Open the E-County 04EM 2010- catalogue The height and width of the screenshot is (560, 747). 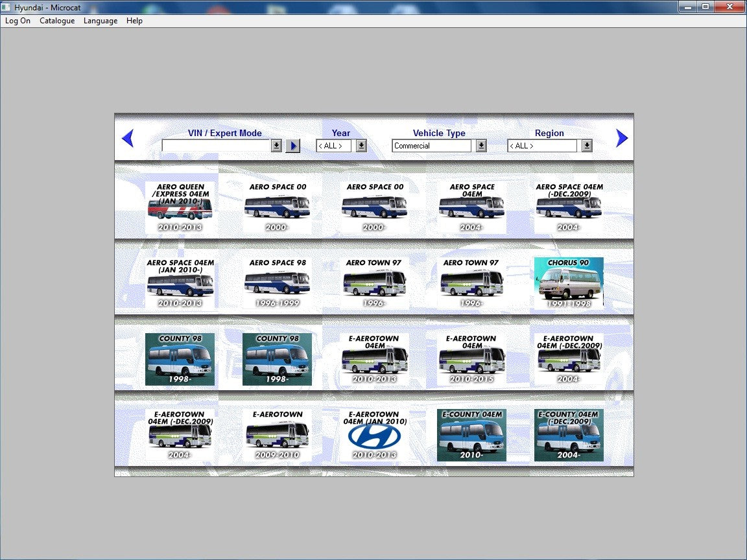coord(471,435)
